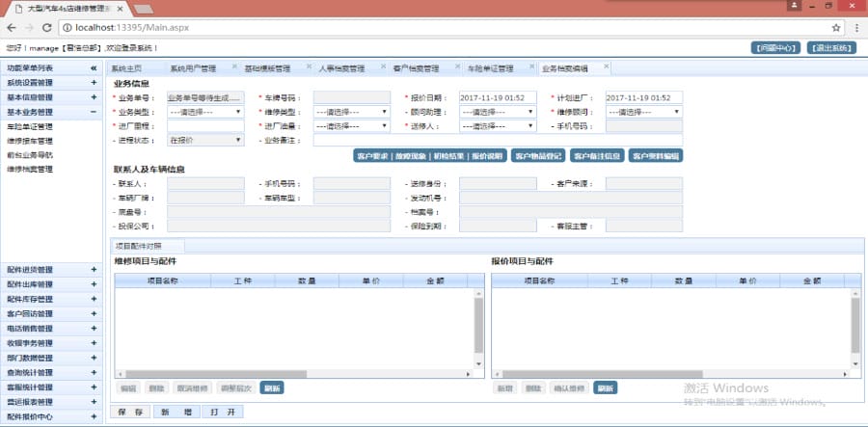Open the Chrome three-dot menu
The height and width of the screenshot is (427, 868).
[x=854, y=27]
